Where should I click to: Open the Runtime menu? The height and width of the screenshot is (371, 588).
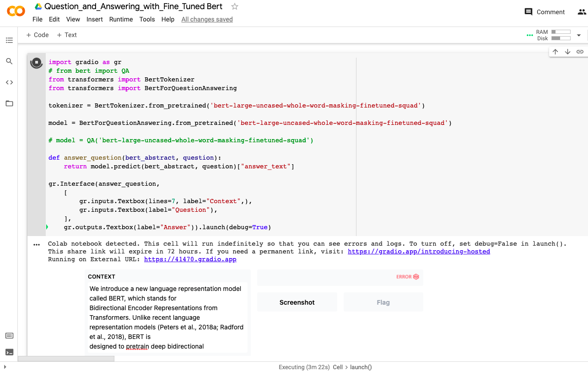[121, 19]
